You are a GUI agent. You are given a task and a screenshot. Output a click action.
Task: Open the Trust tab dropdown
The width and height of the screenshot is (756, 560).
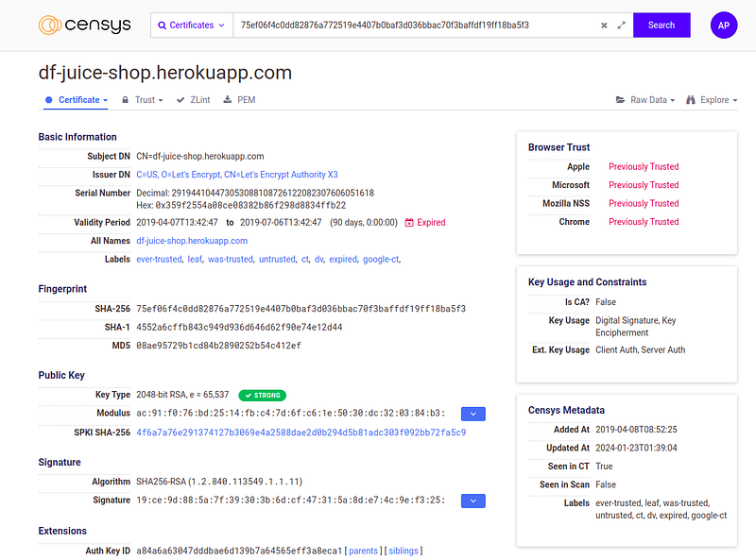143,100
